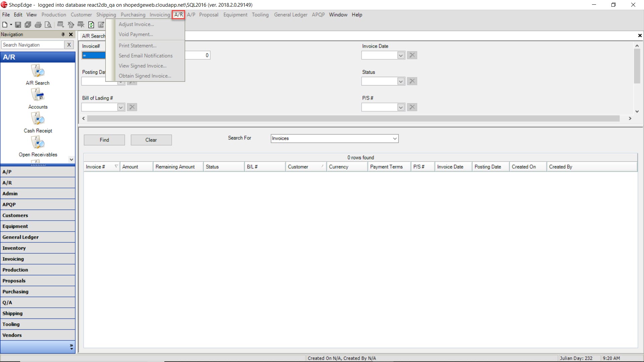Choose Obtain Signed Invoice menu entry
This screenshot has height=362, width=644.
coord(145,76)
